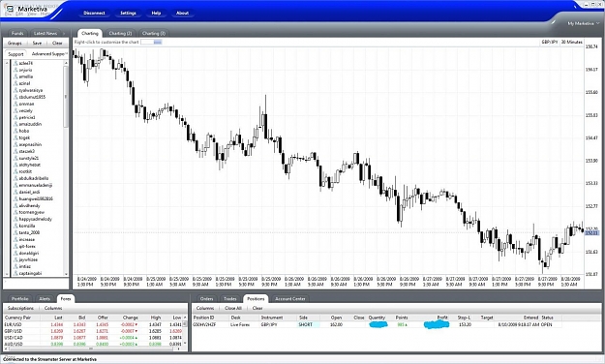Select the Positions tab
The image size is (605, 364).
pyautogui.click(x=256, y=299)
